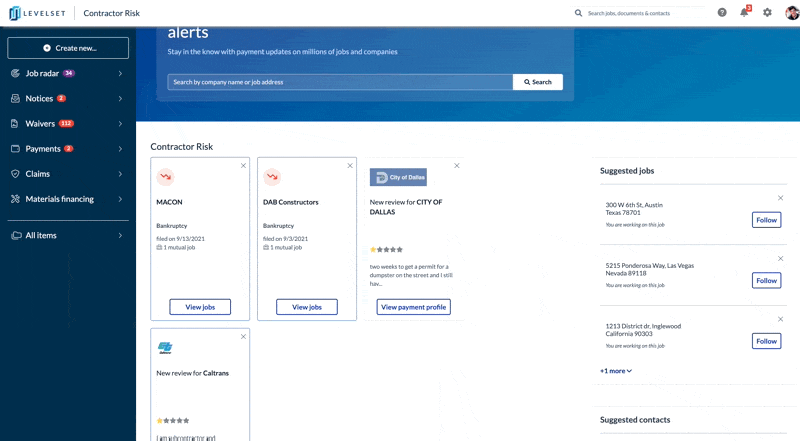
Task: Open the Payments menu item
Action: (x=67, y=149)
